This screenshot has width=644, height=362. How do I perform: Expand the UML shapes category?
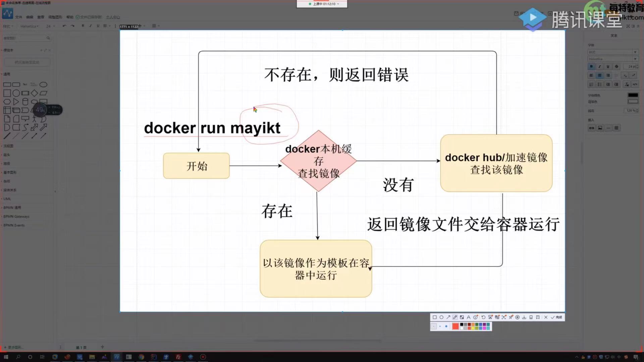pos(7,199)
